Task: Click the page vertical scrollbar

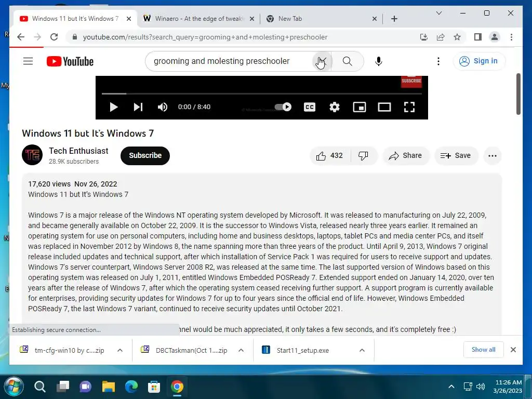Action: click(x=518, y=94)
